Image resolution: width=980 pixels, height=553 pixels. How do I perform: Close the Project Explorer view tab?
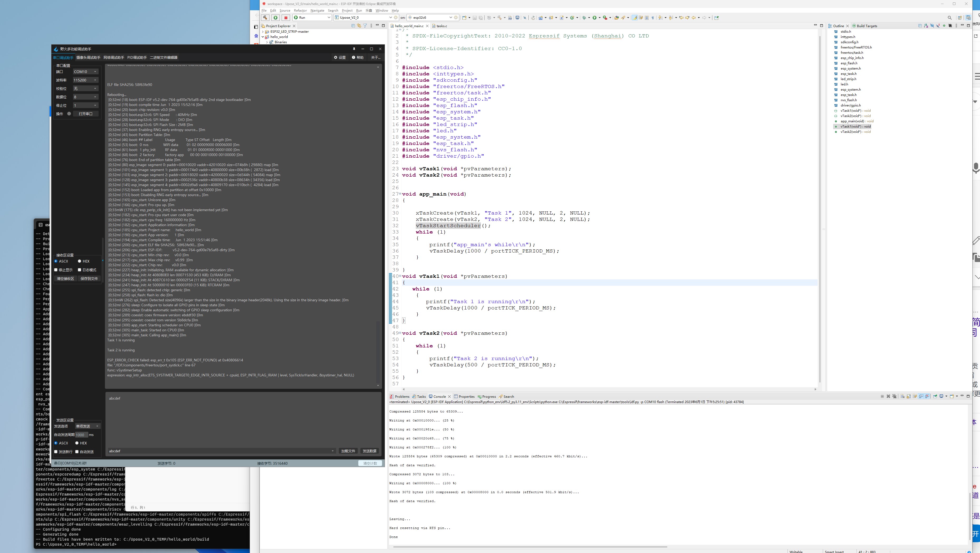(294, 26)
